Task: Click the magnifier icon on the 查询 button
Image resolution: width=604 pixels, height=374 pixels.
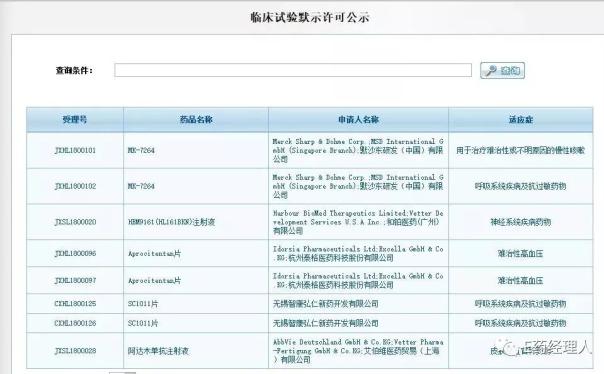Action: tap(492, 70)
